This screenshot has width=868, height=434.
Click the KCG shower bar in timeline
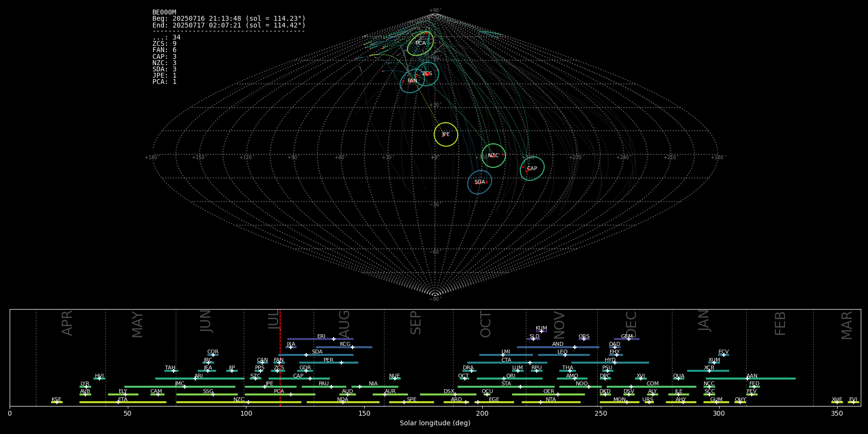[x=344, y=347]
